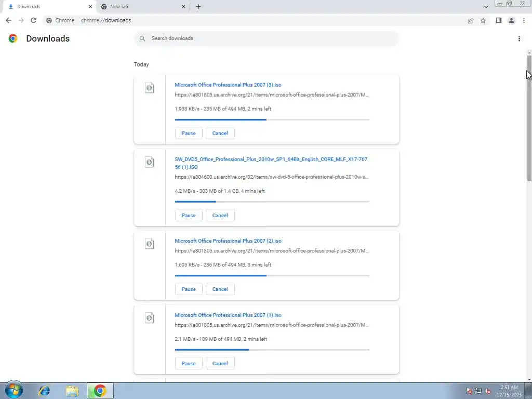
Task: Click the magnifier icon in search downloads
Action: pos(142,38)
